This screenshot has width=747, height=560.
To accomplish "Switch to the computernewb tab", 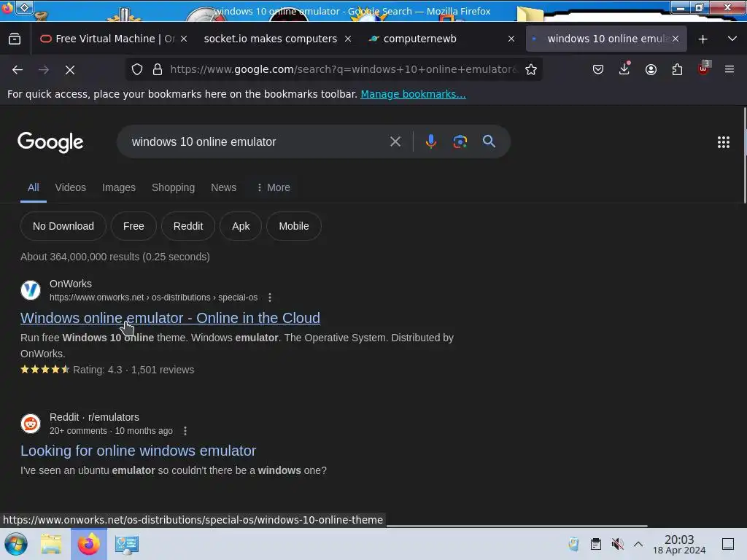I will click(419, 39).
